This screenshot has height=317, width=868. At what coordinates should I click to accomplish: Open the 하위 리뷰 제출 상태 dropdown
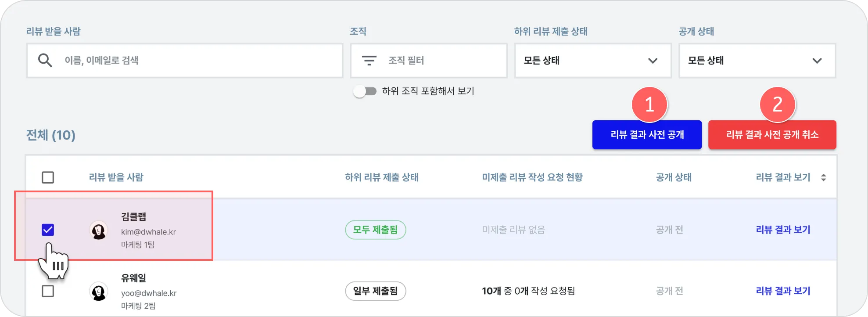tap(592, 61)
